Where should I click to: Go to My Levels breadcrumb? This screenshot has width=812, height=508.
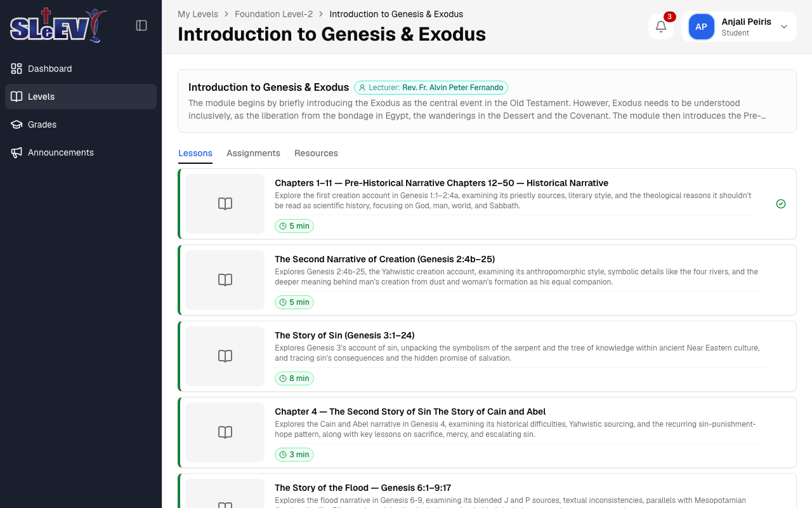pos(198,14)
